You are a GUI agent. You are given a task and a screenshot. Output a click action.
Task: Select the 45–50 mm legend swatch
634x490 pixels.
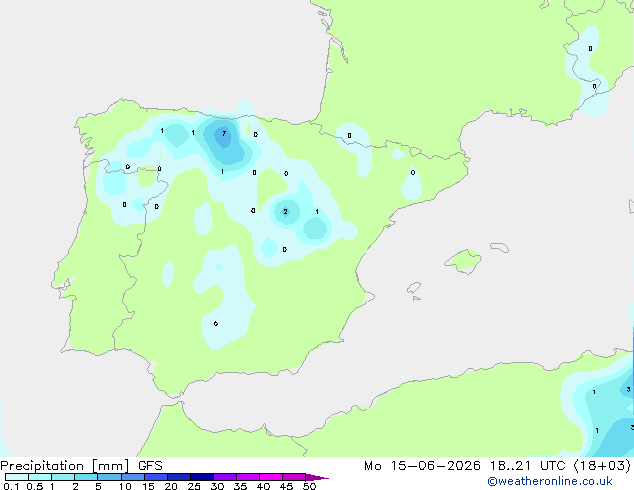coord(294,477)
